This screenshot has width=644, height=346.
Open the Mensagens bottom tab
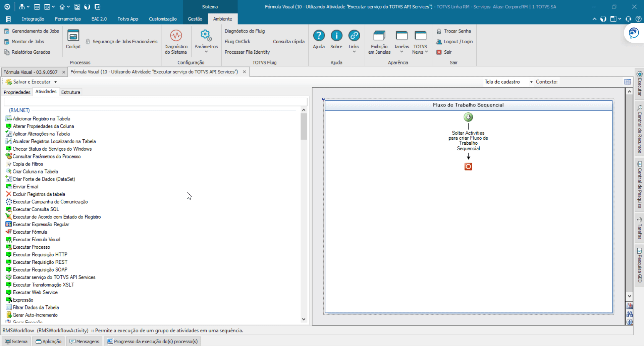(84, 341)
